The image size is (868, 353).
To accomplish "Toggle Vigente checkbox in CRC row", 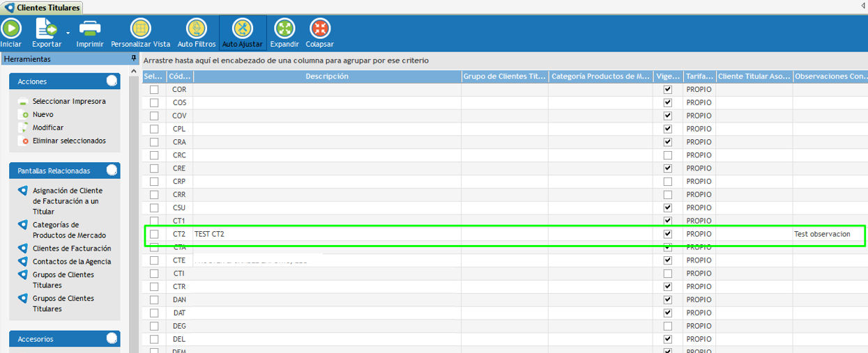I will 668,155.
